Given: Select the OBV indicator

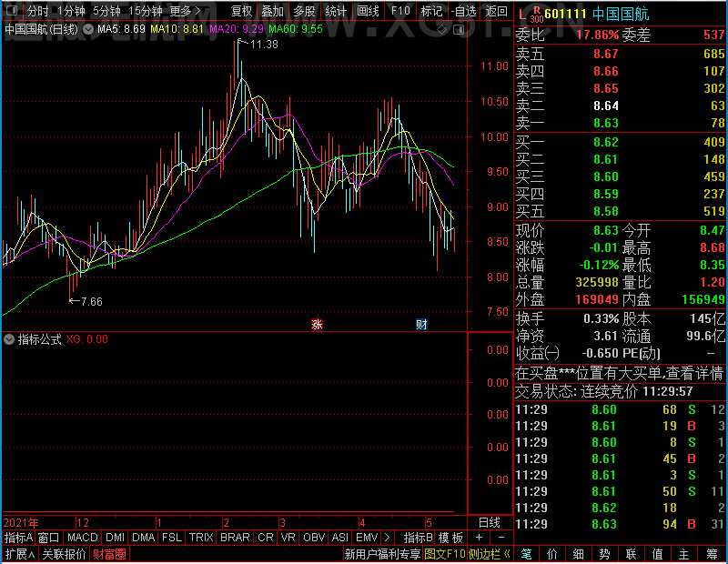Looking at the screenshot, I should pos(314,538).
